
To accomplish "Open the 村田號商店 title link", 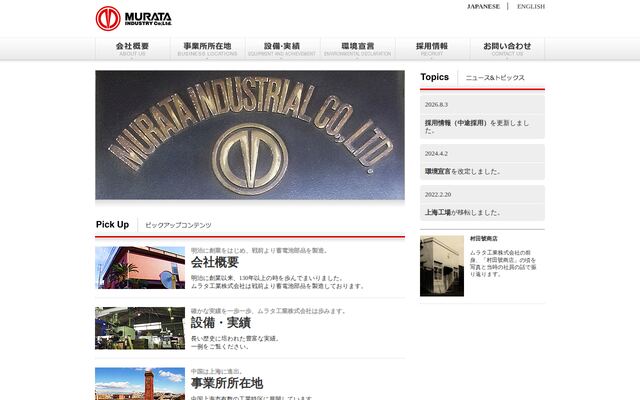I will (484, 238).
